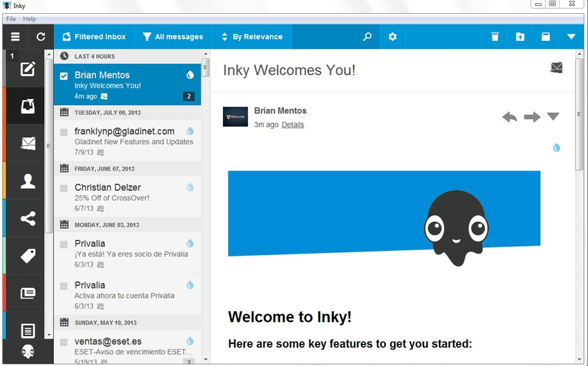
Task: Click the refresh mail icon
Action: pos(41,37)
